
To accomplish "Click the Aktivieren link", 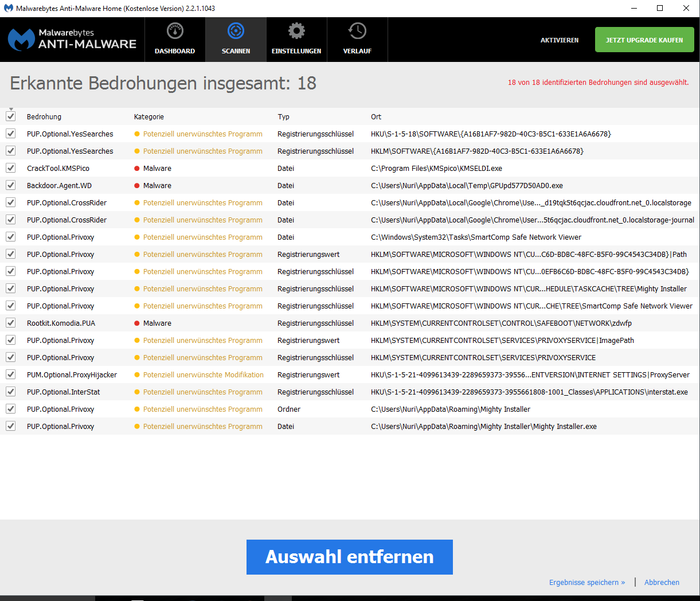I will click(560, 40).
